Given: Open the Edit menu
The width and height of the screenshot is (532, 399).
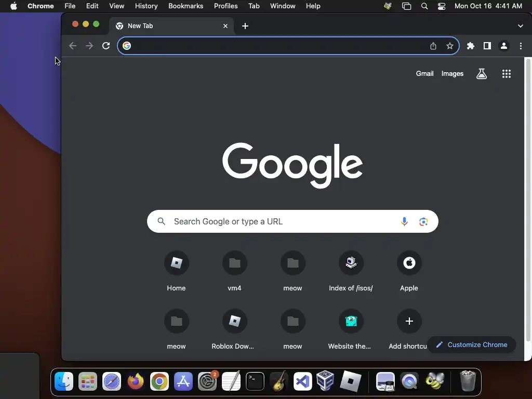Looking at the screenshot, I should coord(92,6).
